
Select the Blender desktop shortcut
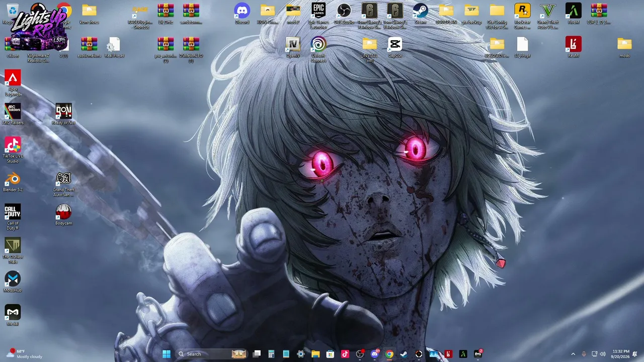pos(13,181)
